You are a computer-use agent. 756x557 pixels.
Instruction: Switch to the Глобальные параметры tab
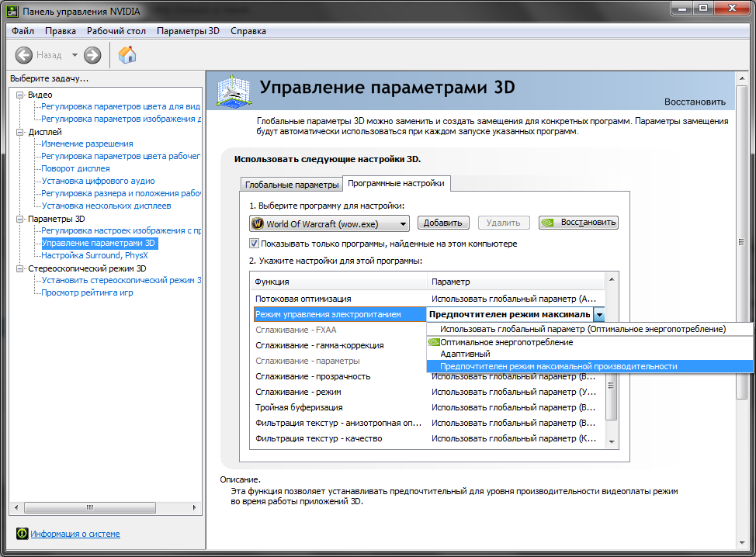point(292,185)
